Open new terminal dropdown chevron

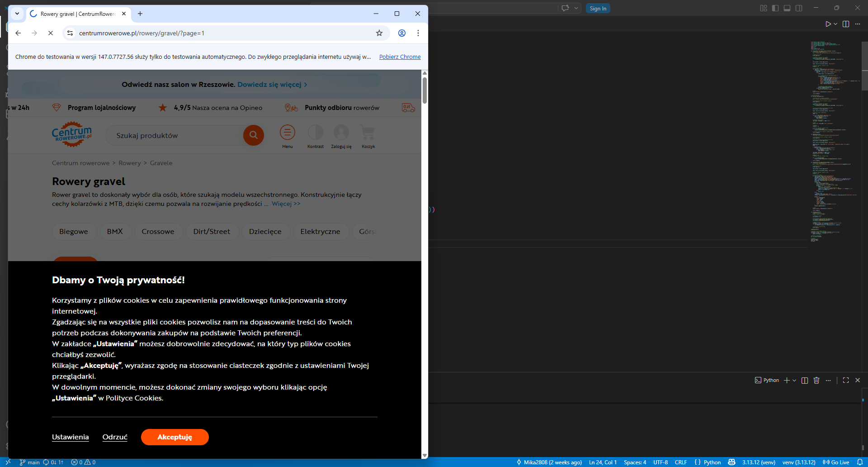tap(794, 381)
